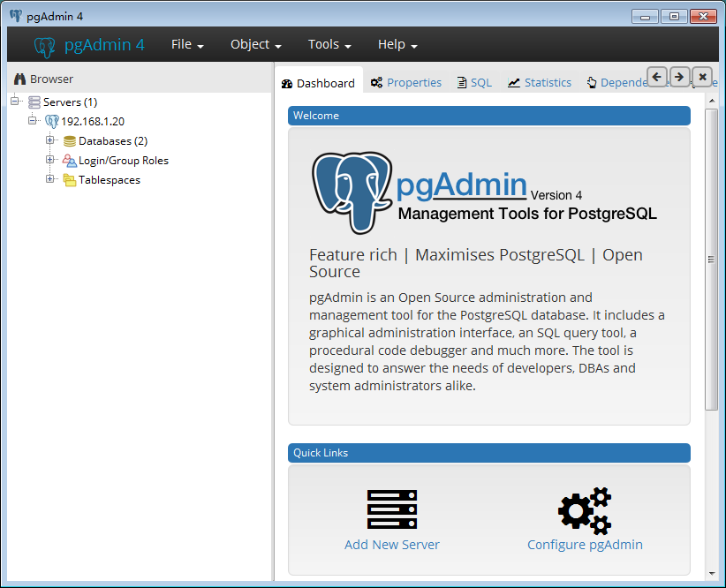This screenshot has height=588, width=726.
Task: Click the Tablespaces folder icon
Action: 70,180
